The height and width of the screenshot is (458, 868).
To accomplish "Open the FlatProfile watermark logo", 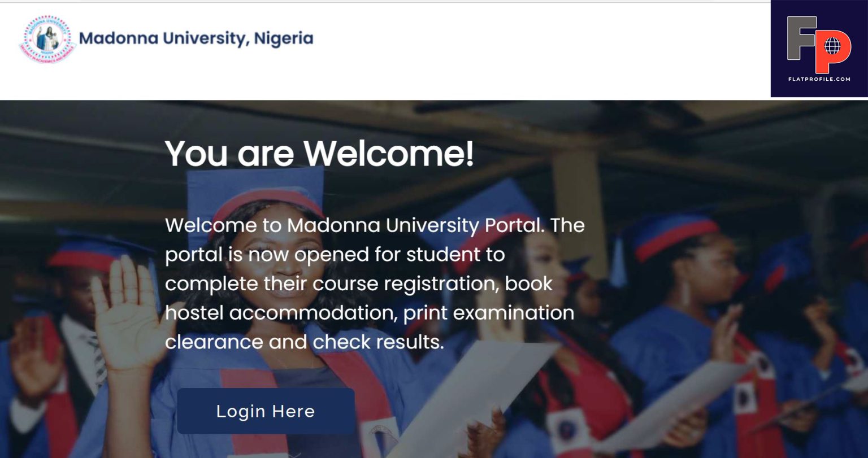I will pyautogui.click(x=819, y=48).
